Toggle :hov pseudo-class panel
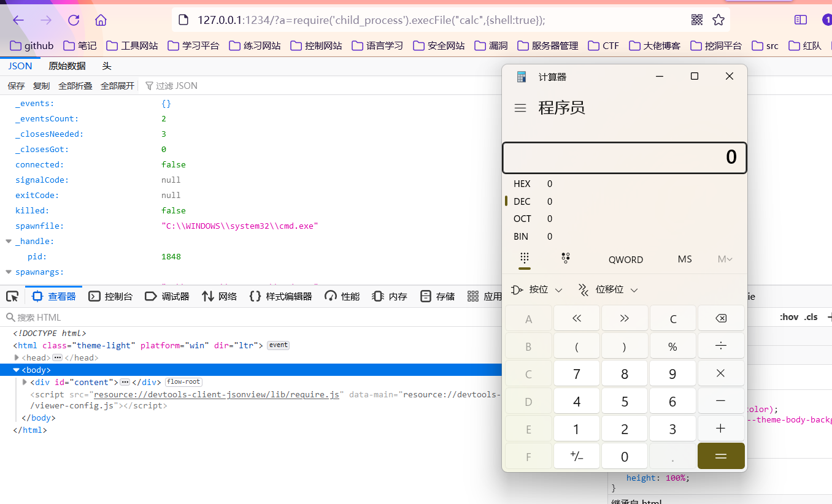Viewport: 832px width, 504px height. (789, 317)
